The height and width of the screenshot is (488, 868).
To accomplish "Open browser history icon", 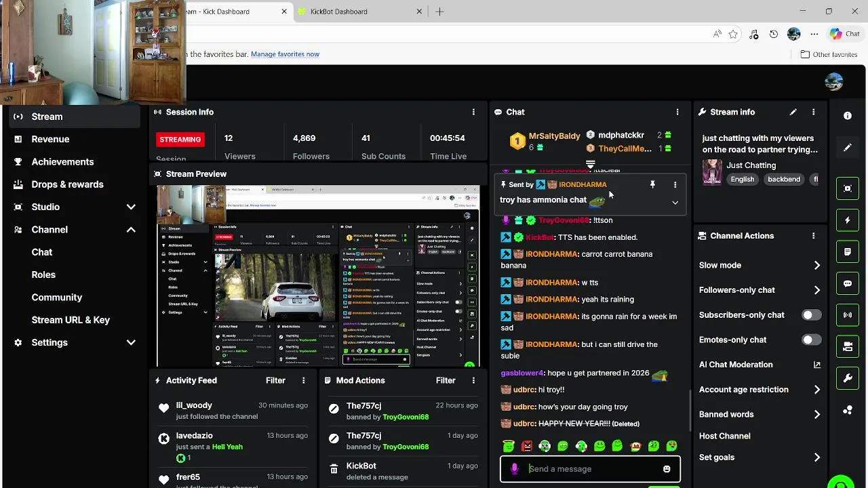I will click(774, 34).
